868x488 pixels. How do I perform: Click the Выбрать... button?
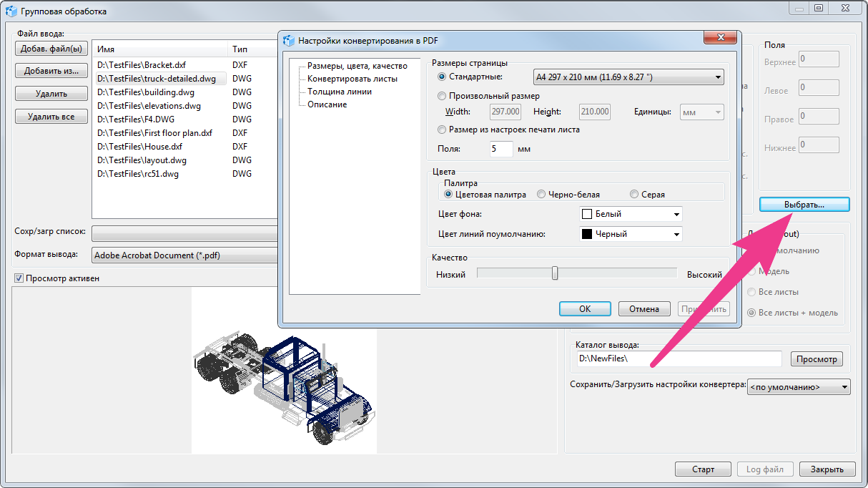pos(804,205)
